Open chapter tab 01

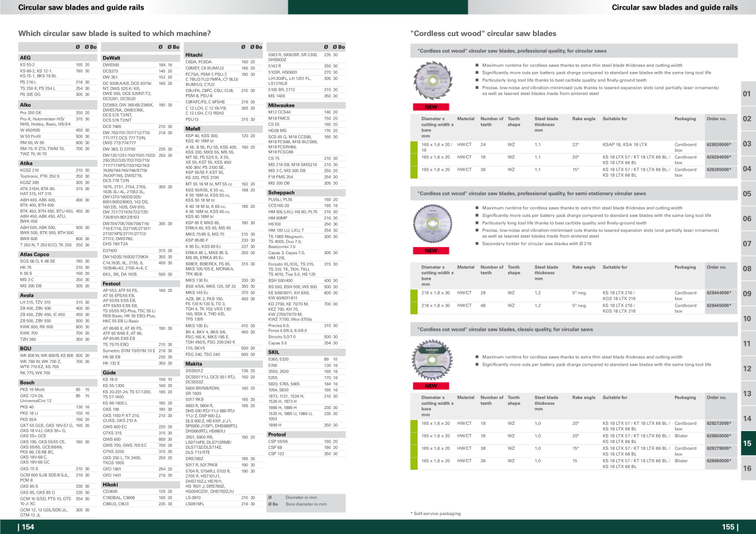(747, 94)
